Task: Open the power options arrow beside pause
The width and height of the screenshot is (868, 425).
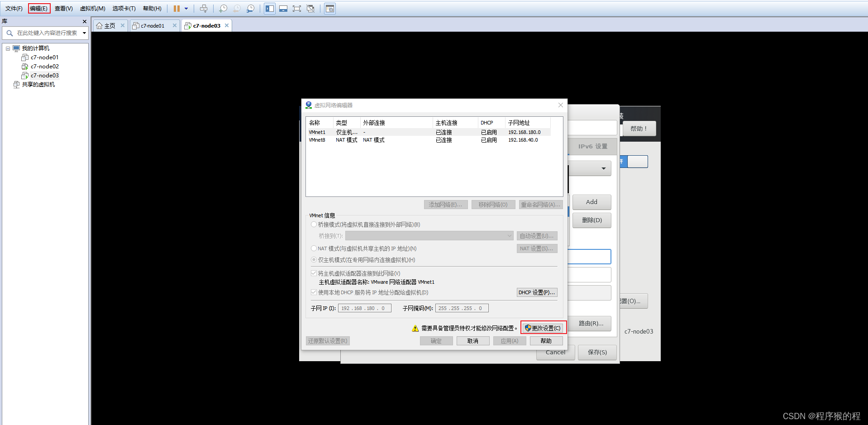Action: click(x=186, y=9)
